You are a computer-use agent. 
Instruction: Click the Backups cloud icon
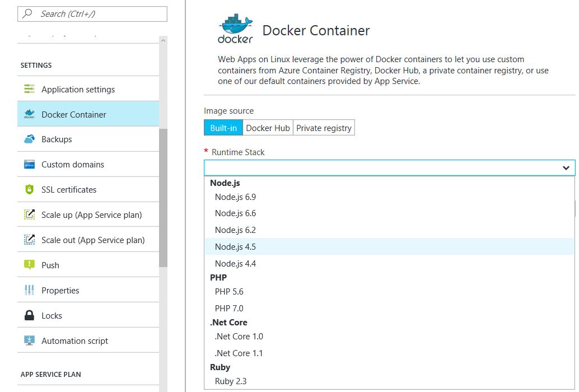tap(29, 139)
